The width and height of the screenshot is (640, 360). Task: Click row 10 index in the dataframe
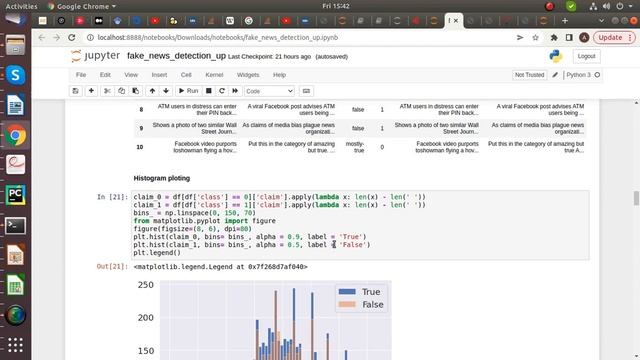point(140,147)
